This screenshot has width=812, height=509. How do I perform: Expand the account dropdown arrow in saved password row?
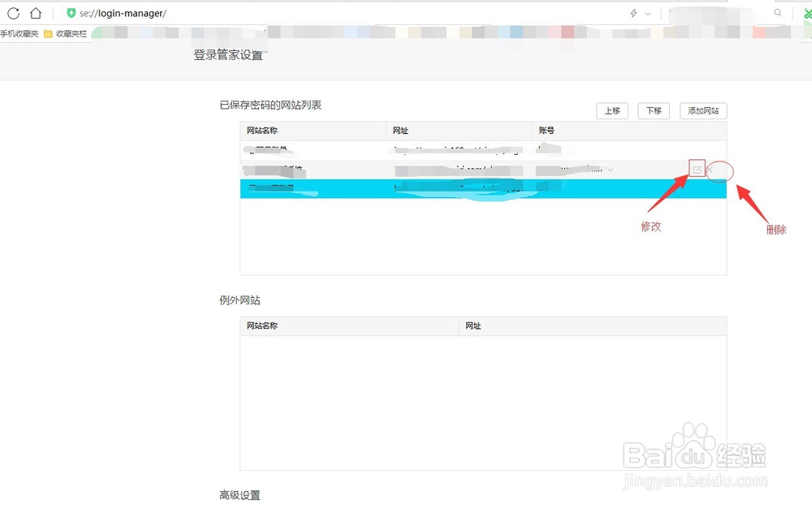[x=610, y=170]
